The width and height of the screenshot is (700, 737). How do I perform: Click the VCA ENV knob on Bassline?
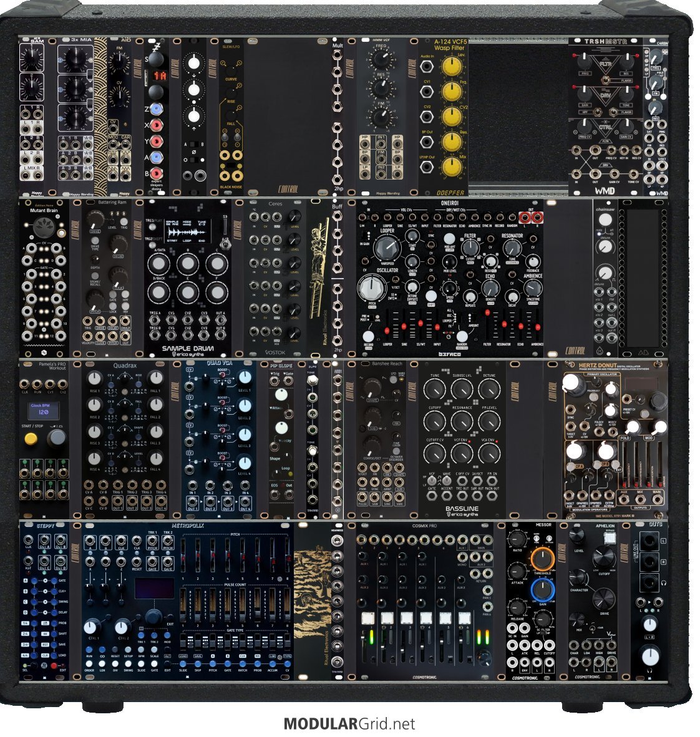tap(490, 453)
